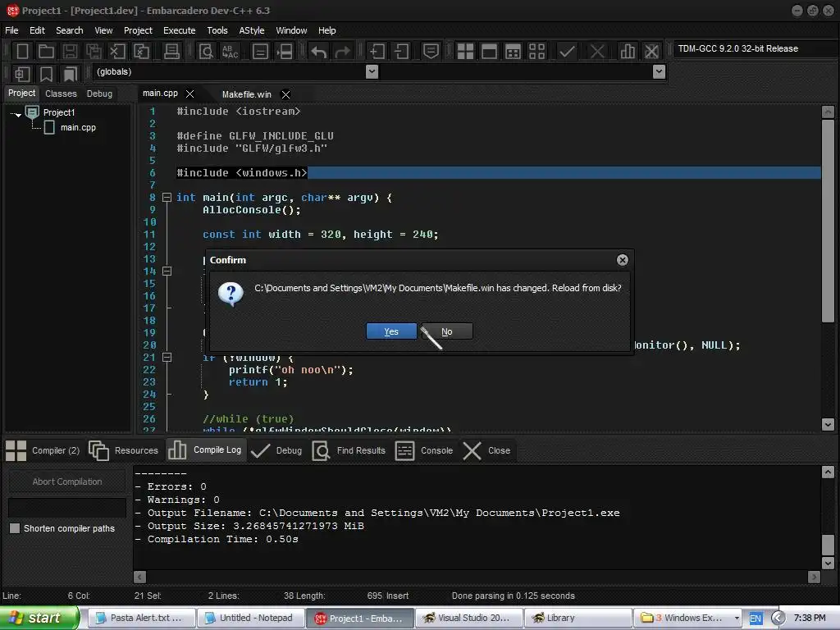The width and height of the screenshot is (840, 630).
Task: Collapse code fold at line 14
Action: click(167, 271)
